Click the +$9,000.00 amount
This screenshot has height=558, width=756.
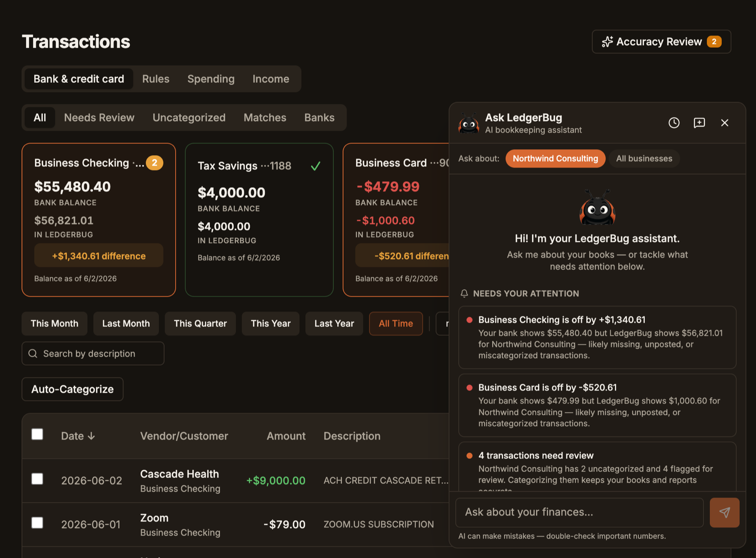pyautogui.click(x=276, y=481)
